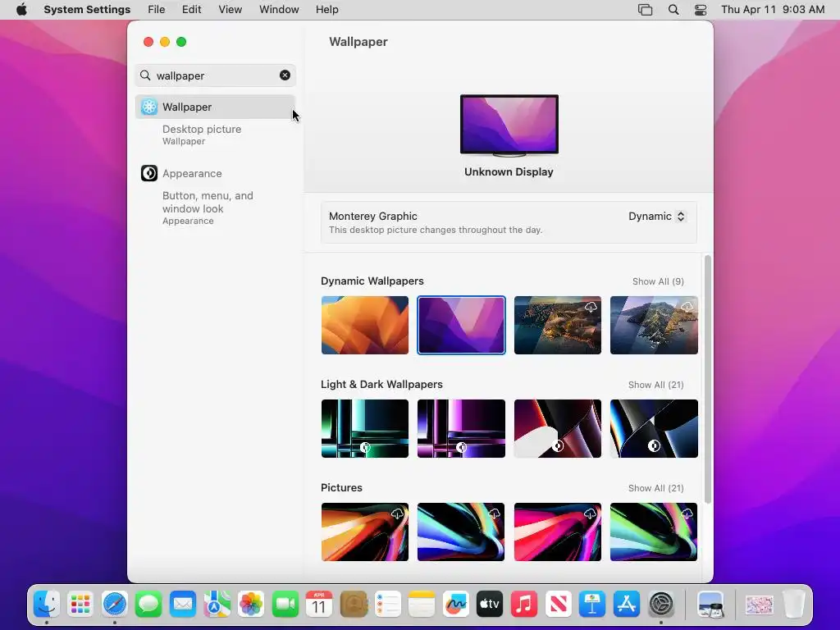Choose the green swirl picture
Image resolution: width=840 pixels, height=630 pixels.
[654, 532]
